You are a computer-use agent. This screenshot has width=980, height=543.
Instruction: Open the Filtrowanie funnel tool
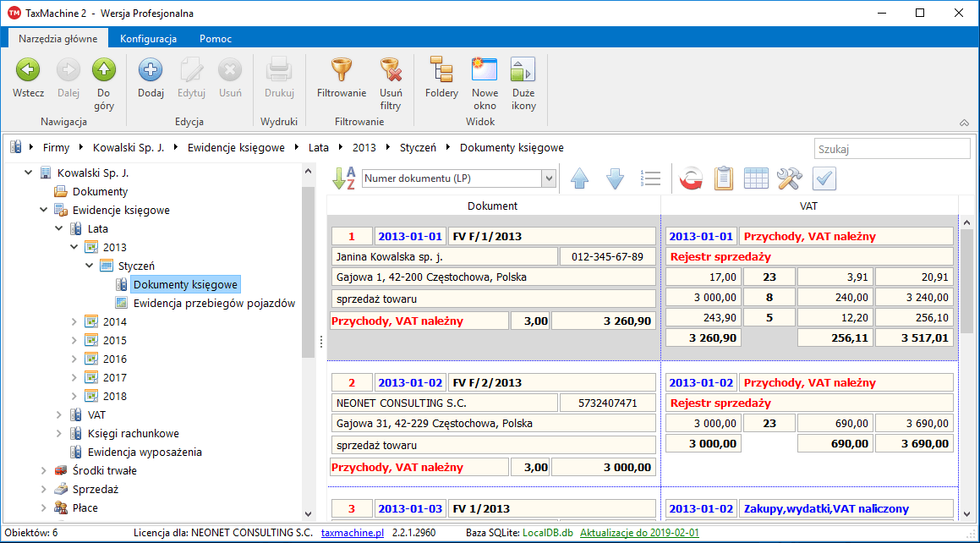[x=341, y=70]
